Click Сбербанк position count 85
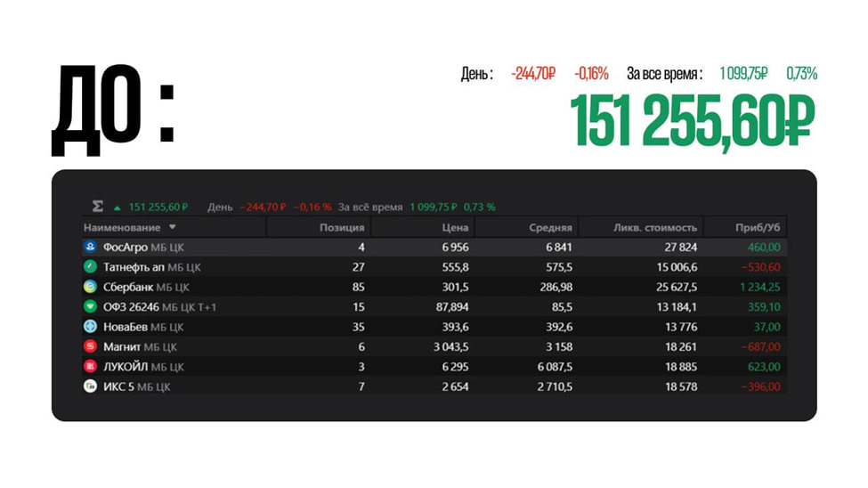This screenshot has height=488, width=868. coord(358,287)
